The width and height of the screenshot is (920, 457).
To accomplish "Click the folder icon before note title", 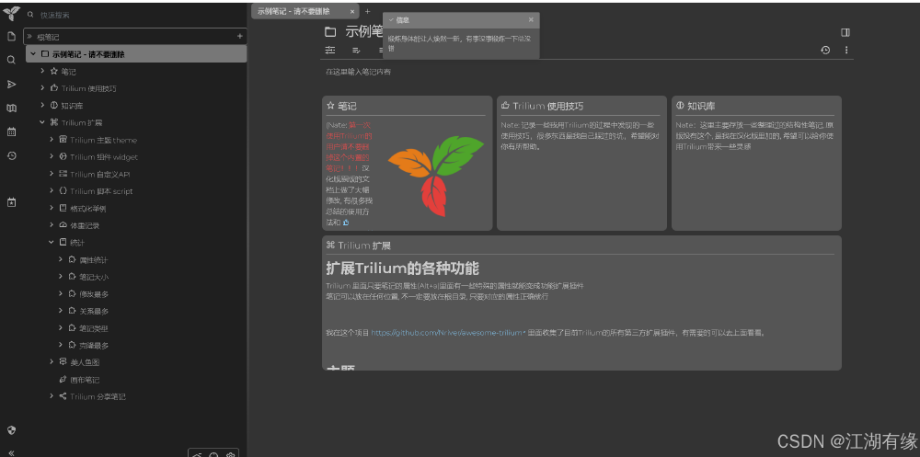I will coord(331,32).
